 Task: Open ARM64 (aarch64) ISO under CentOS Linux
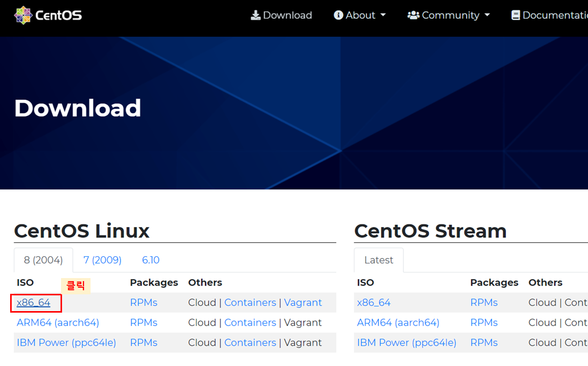tap(58, 323)
